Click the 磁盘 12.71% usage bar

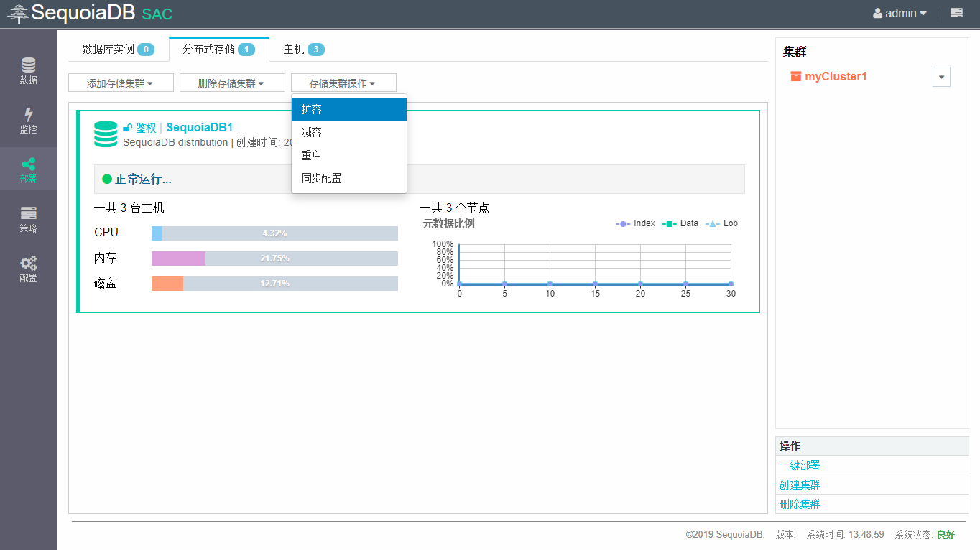pyautogui.click(x=274, y=284)
